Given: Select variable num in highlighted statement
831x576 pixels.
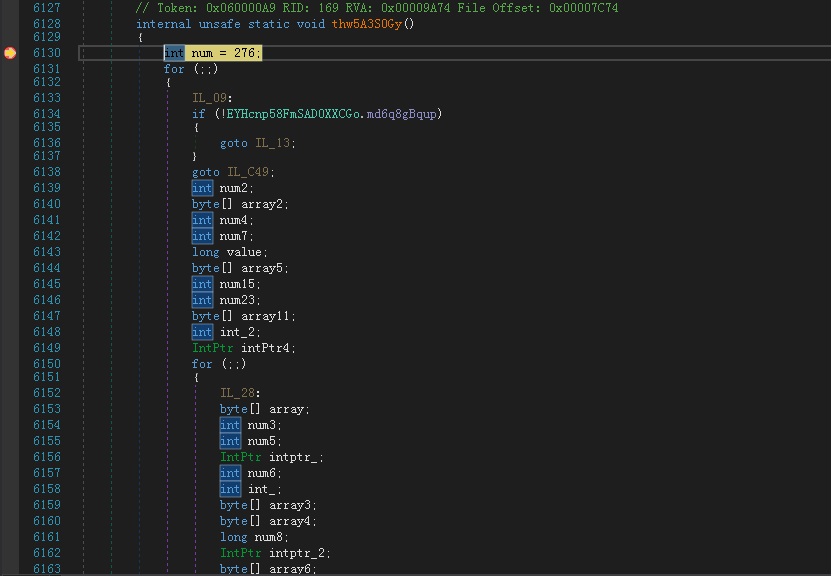Looking at the screenshot, I should pyautogui.click(x=202, y=53).
